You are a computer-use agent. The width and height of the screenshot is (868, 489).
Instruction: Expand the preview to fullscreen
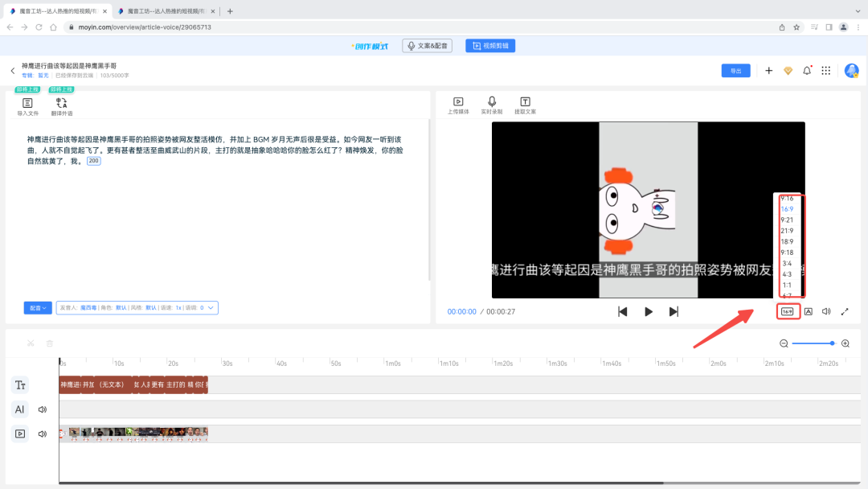(x=845, y=312)
